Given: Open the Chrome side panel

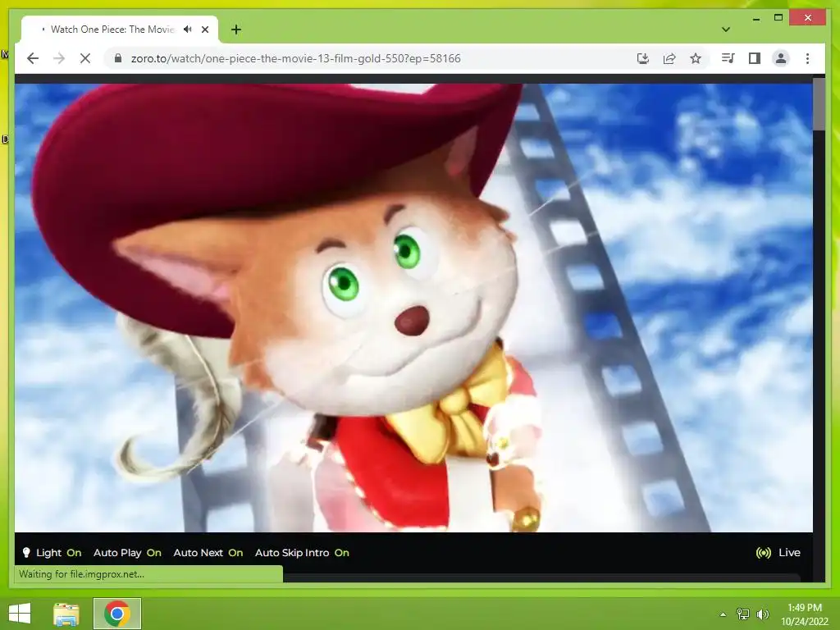Looking at the screenshot, I should (755, 58).
